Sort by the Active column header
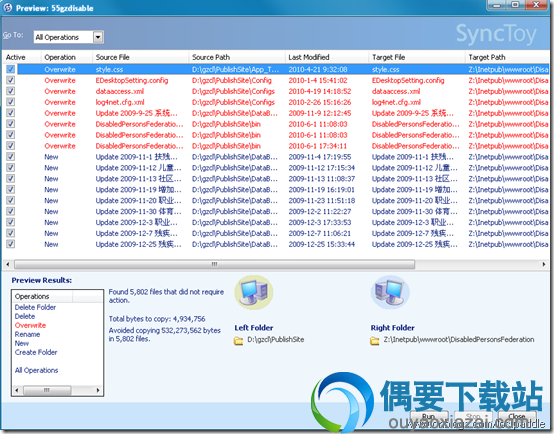 click(x=21, y=57)
